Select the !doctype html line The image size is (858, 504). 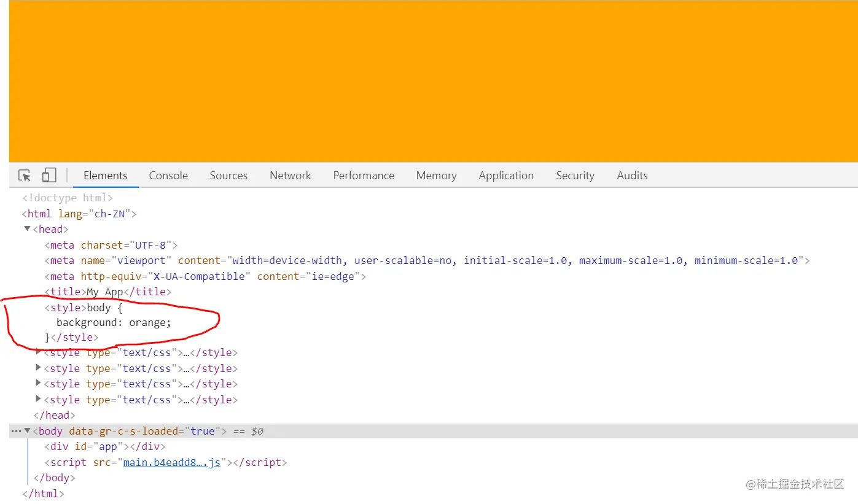(x=68, y=198)
